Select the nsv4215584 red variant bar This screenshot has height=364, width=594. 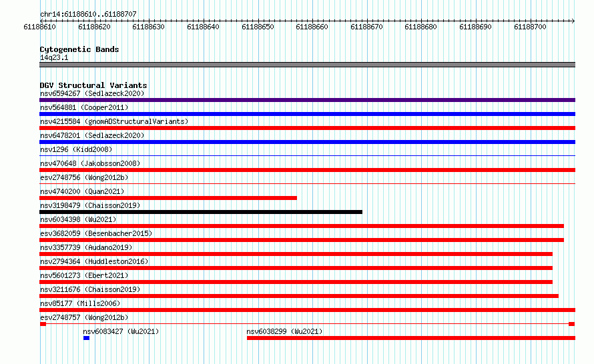307,128
